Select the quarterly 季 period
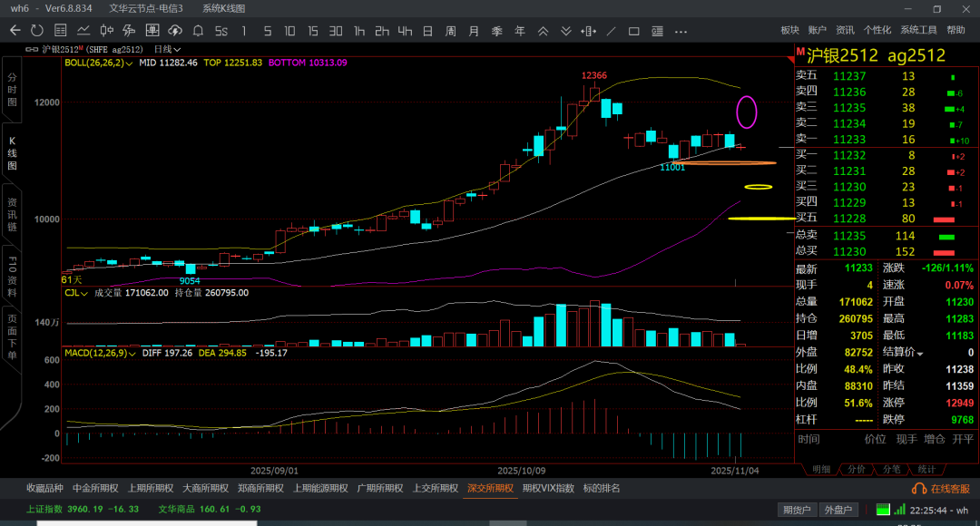 [497, 31]
